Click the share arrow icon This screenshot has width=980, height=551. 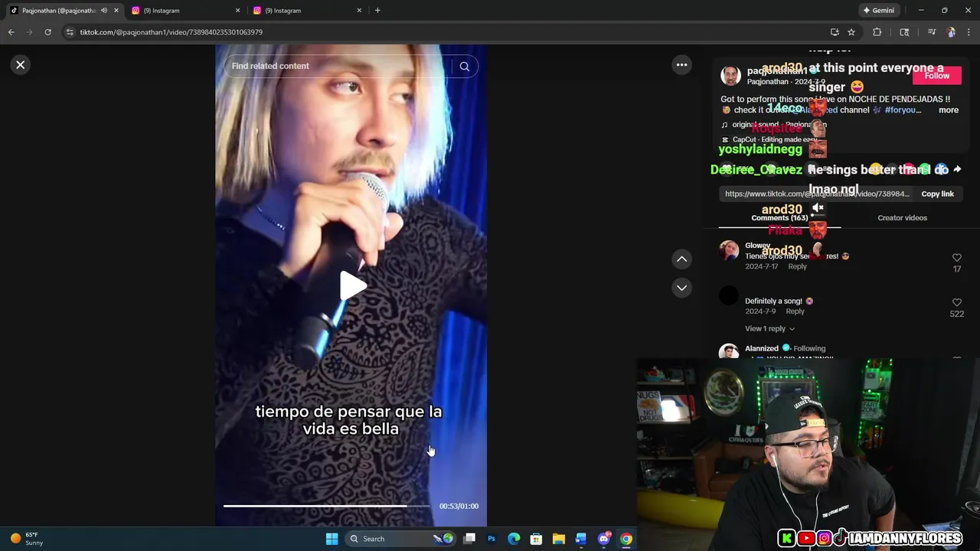point(956,169)
